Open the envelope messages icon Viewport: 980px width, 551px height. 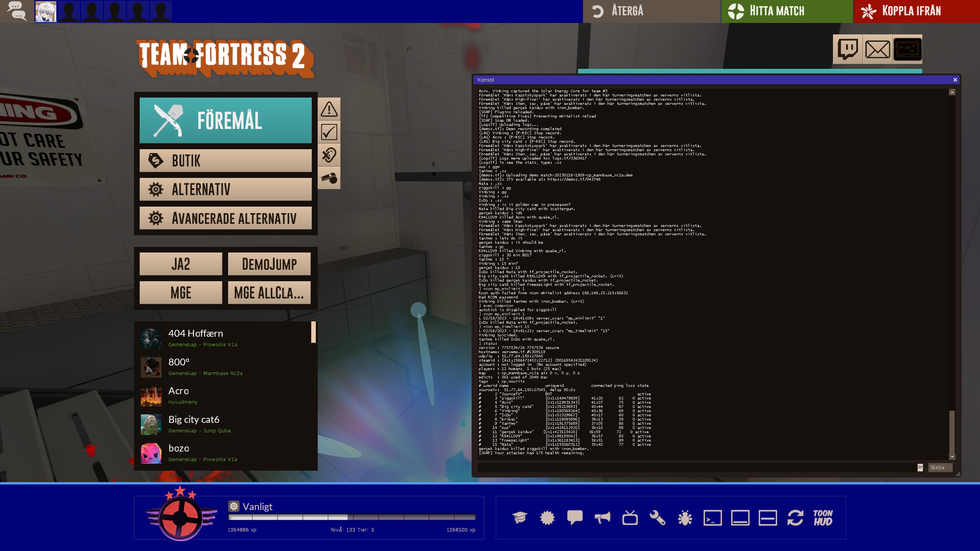(x=877, y=49)
